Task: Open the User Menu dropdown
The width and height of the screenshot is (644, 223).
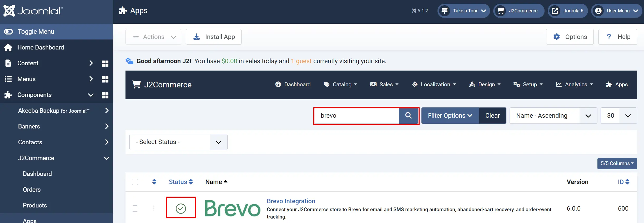Action: [617, 11]
